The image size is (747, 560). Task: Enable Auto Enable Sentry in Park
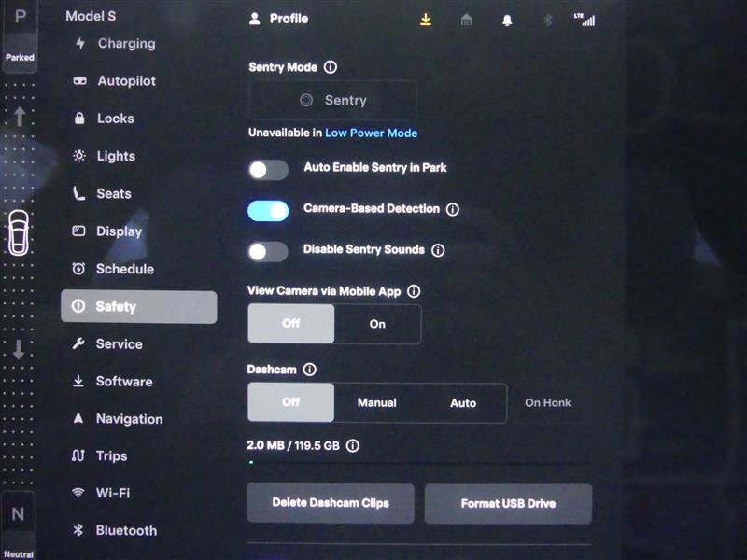[268, 169]
